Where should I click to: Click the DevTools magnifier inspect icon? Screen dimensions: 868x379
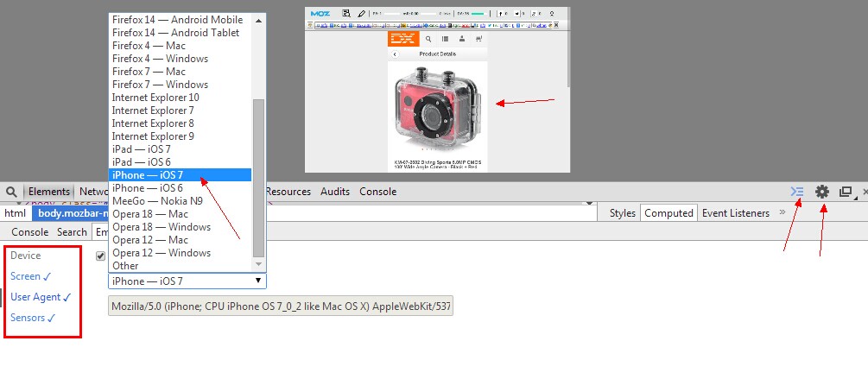coord(12,192)
